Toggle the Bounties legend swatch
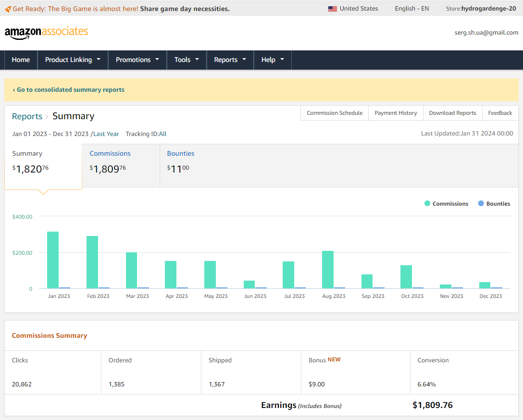 pyautogui.click(x=481, y=203)
